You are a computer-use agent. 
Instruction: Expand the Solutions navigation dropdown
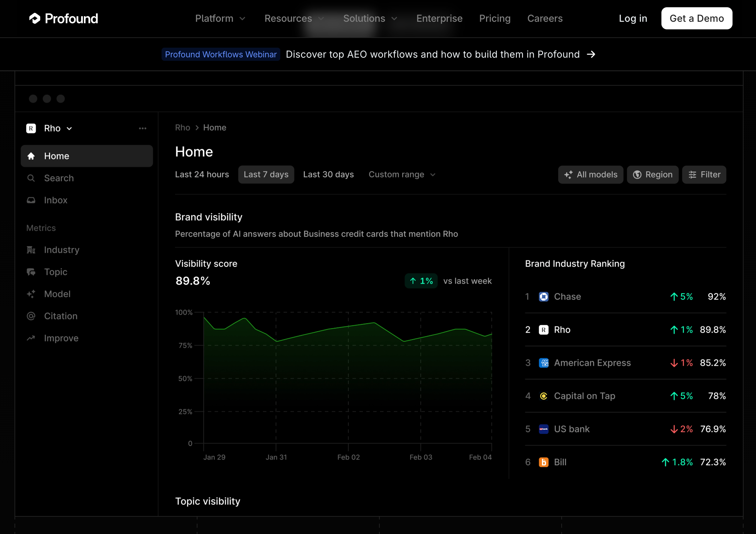tap(370, 18)
